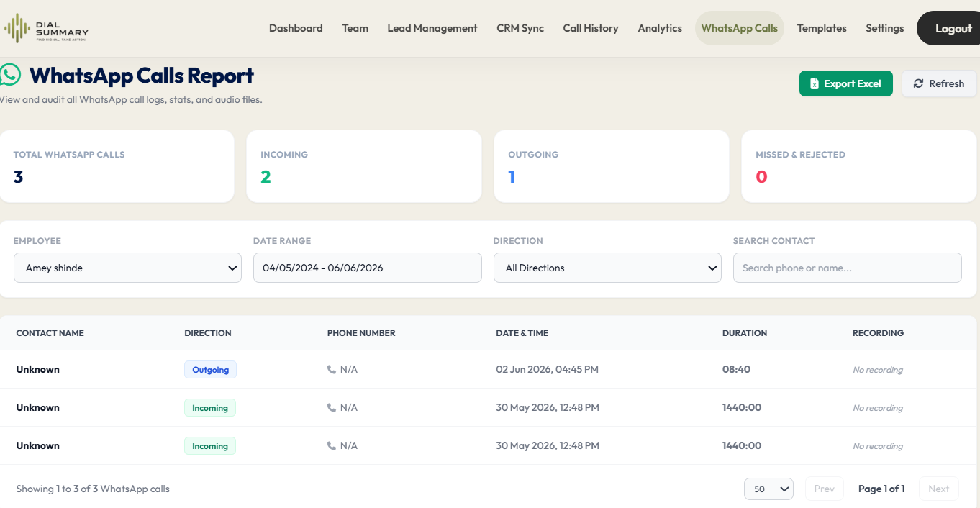Click the WhatsApp Calls Report heading
This screenshot has height=508, width=980.
click(142, 76)
